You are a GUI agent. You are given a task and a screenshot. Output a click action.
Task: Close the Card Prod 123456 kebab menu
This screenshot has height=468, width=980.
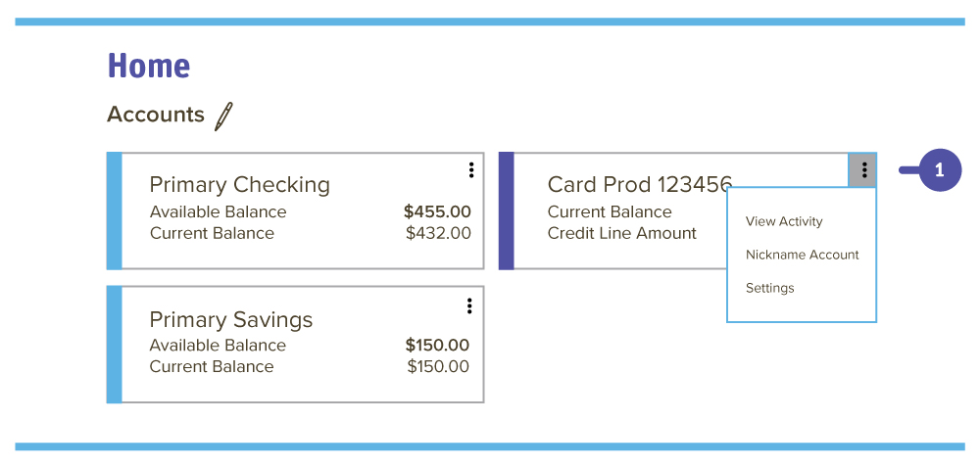863,169
